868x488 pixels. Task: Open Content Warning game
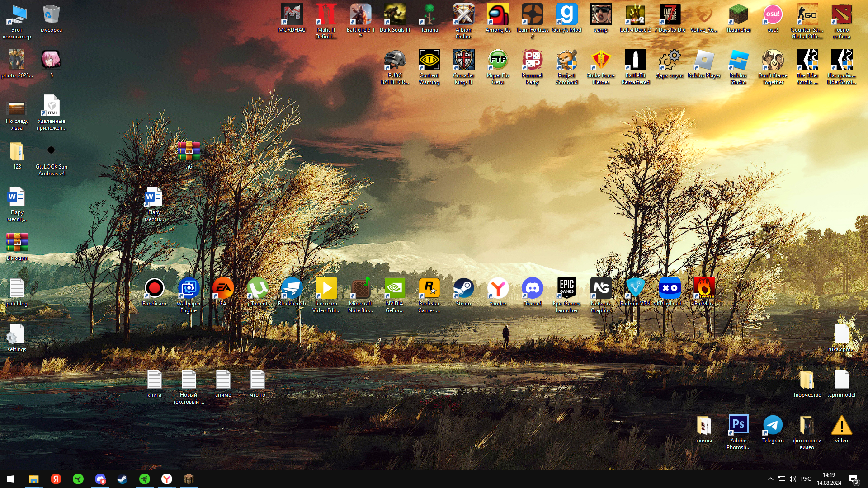coord(429,67)
